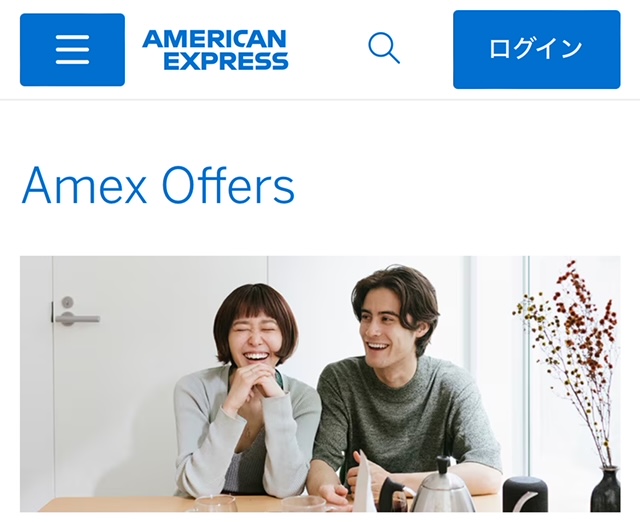Click the word EXPRESS in the logo
The image size is (640, 522).
(x=226, y=61)
